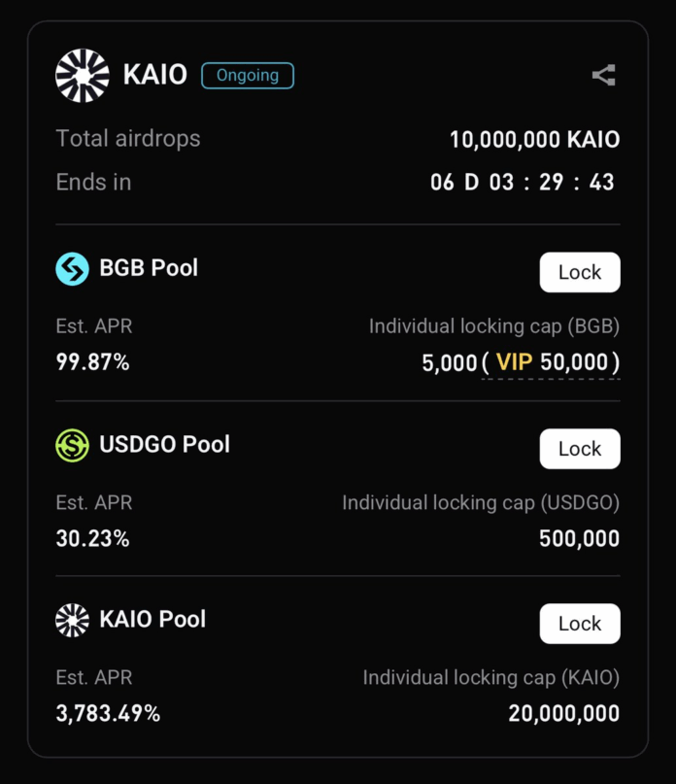This screenshot has width=676, height=784.
Task: Click the 30.23% Est. APR value
Action: pyautogui.click(x=92, y=538)
